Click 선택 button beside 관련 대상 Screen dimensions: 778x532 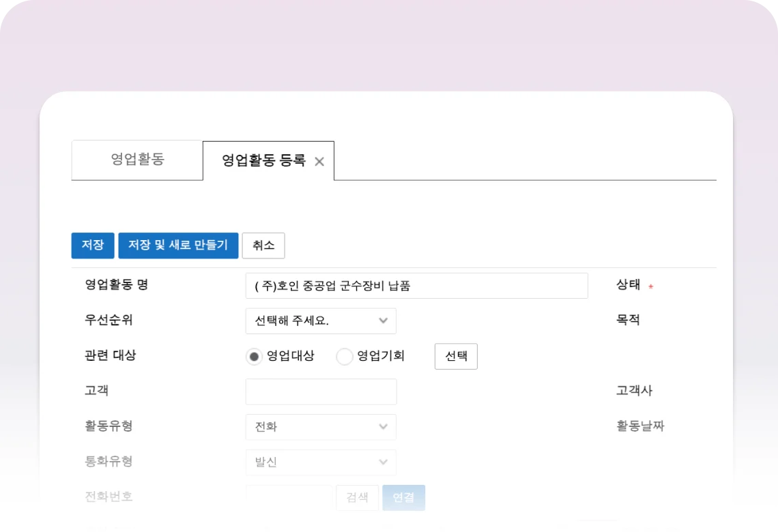pos(456,356)
